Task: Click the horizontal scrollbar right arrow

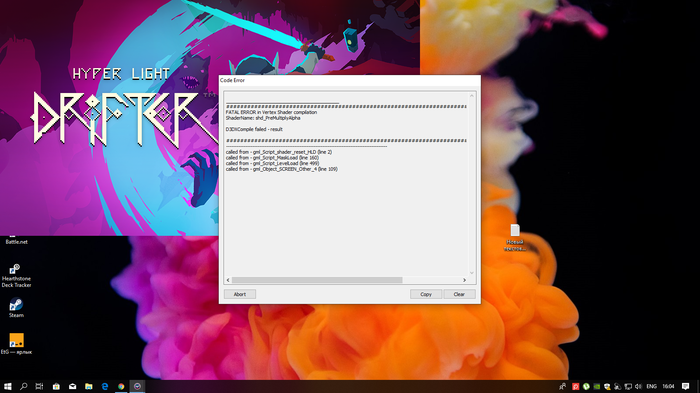Action: click(464, 280)
